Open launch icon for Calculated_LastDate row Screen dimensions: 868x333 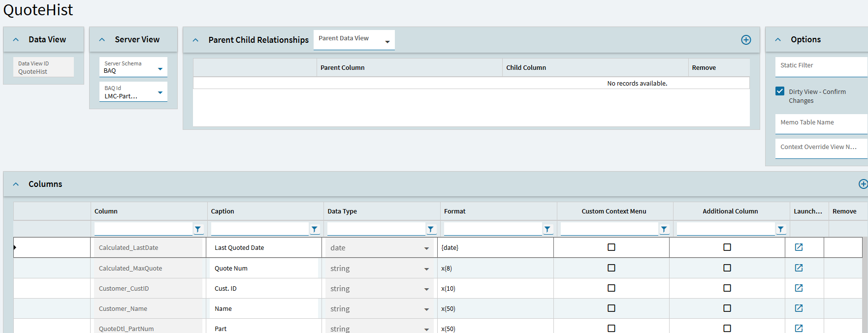pyautogui.click(x=799, y=247)
